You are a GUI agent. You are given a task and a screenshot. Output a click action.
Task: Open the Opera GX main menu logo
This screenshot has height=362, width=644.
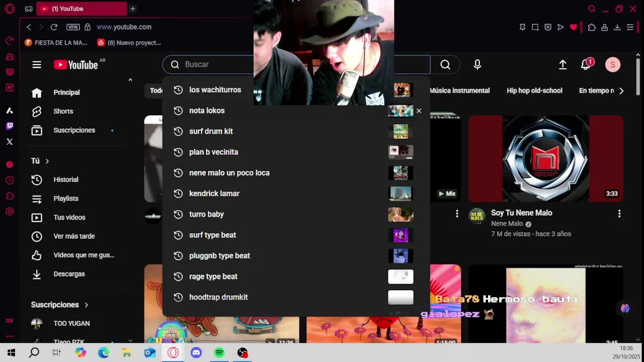click(x=10, y=9)
